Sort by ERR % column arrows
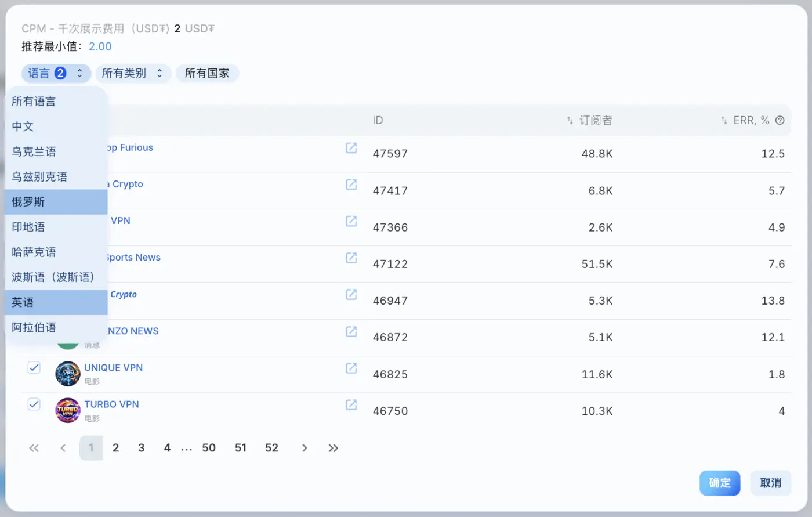Screen dimensions: 812x517 click(x=724, y=120)
